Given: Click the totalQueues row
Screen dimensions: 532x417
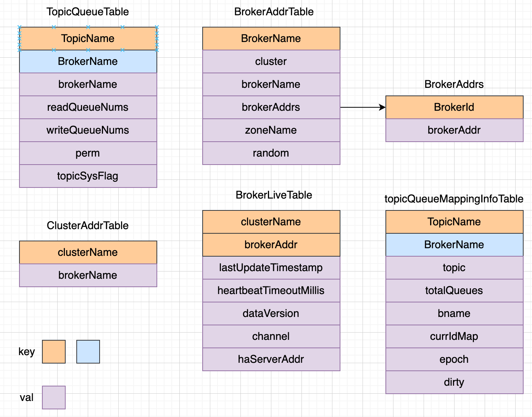Looking at the screenshot, I should point(454,291).
